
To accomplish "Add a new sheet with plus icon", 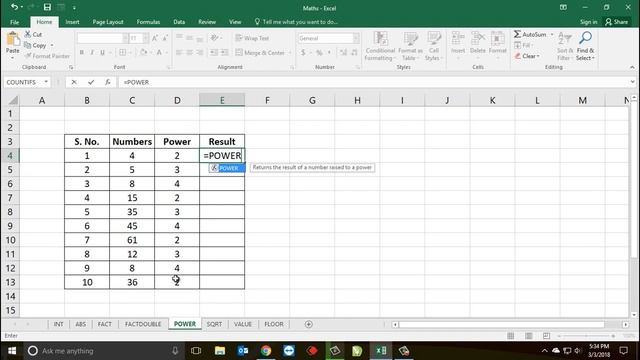I will coord(309,324).
